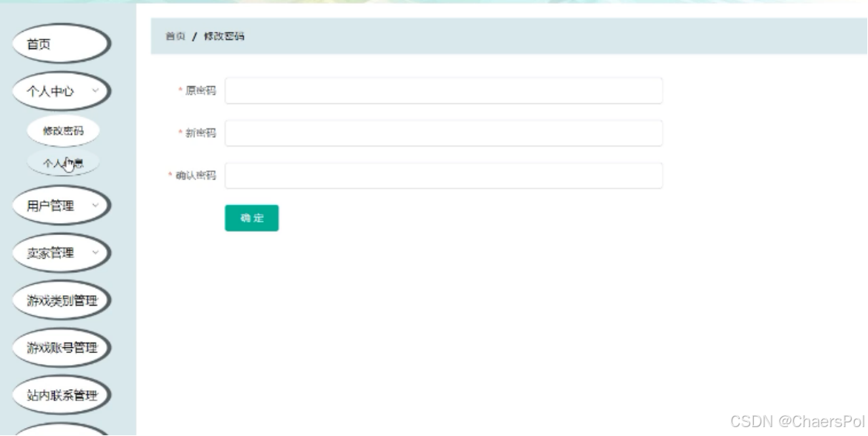The image size is (868, 436).
Task: Click the green 确定 button
Action: (x=251, y=218)
